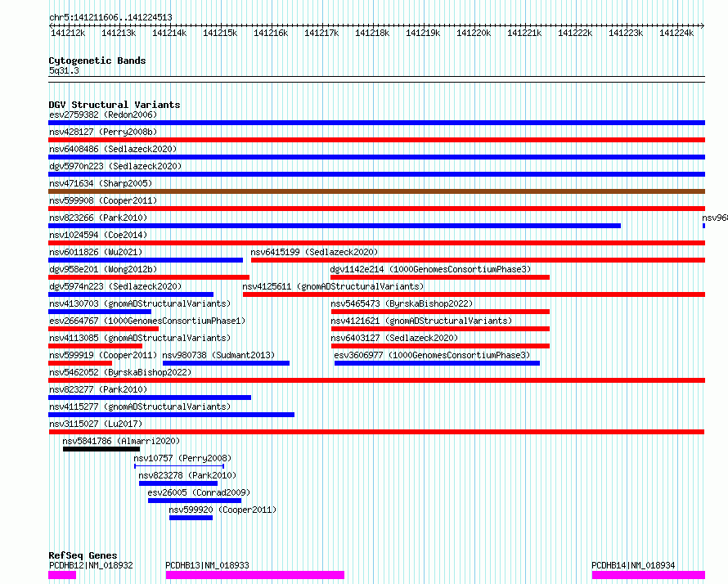The width and height of the screenshot is (728, 584).
Task: Click the 141218k ruler tick label
Action: coord(372,33)
